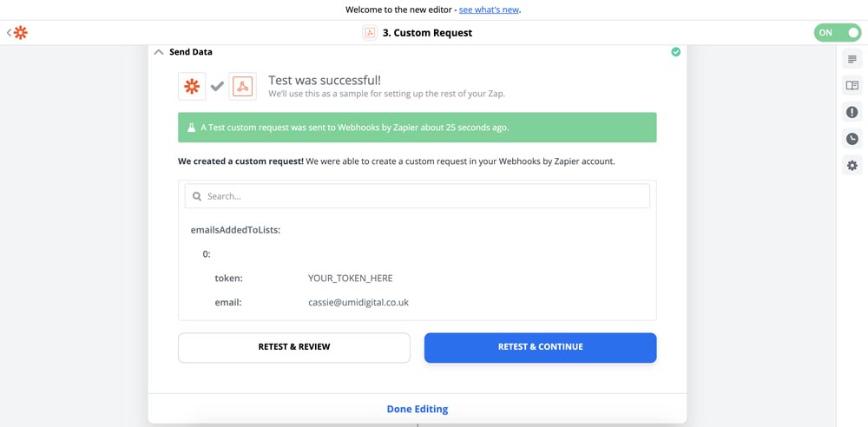
Task: Open the help book panel in the sidebar
Action: click(x=852, y=86)
